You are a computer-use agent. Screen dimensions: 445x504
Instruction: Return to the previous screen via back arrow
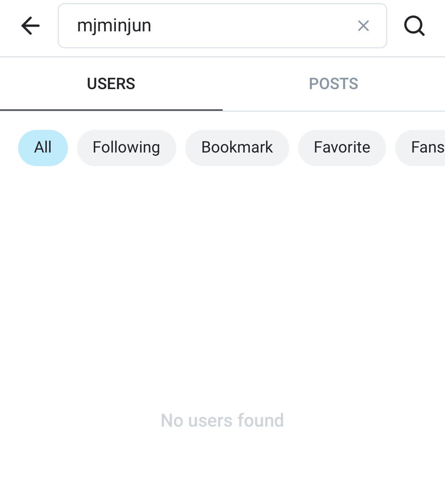(x=30, y=26)
